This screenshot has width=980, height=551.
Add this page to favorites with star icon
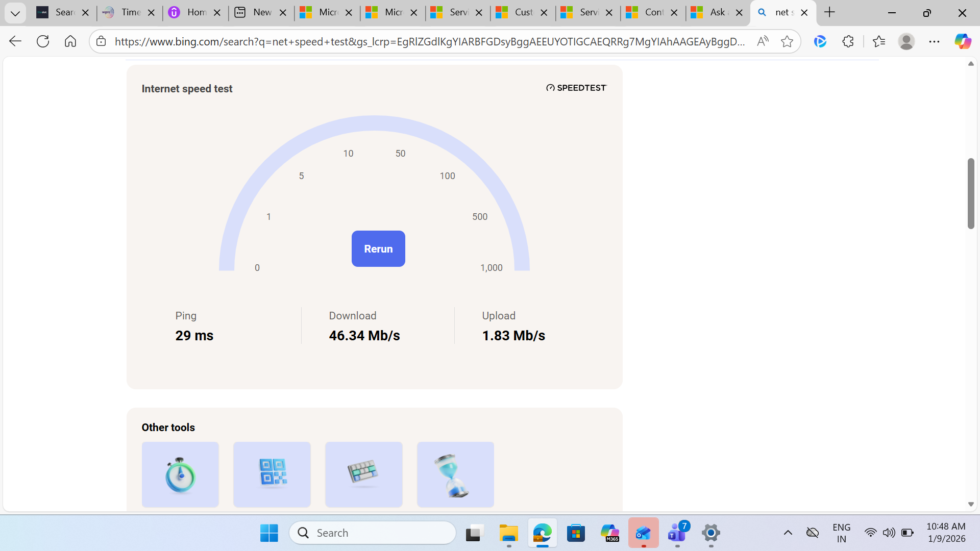pos(787,41)
